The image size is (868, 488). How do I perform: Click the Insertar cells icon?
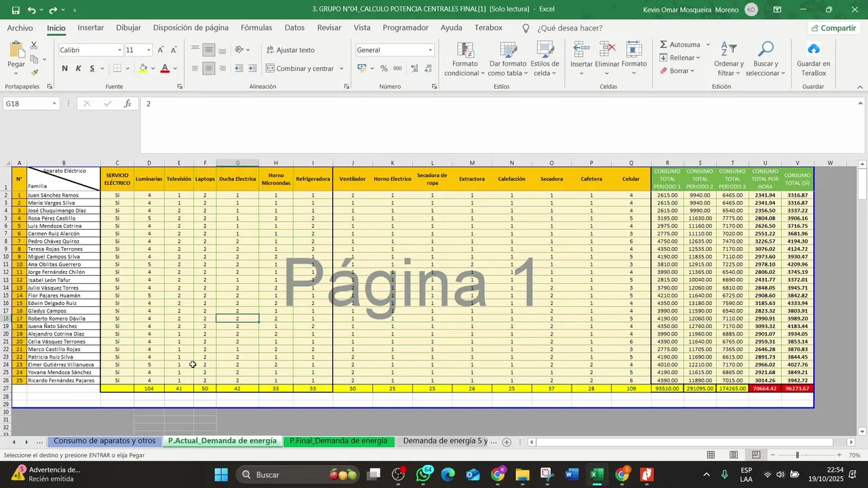581,49
